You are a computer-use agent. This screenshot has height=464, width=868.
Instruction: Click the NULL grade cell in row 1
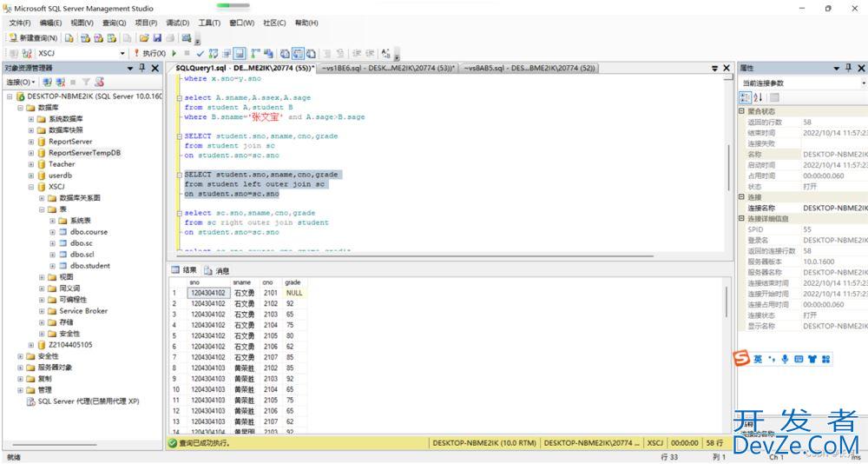pos(294,293)
